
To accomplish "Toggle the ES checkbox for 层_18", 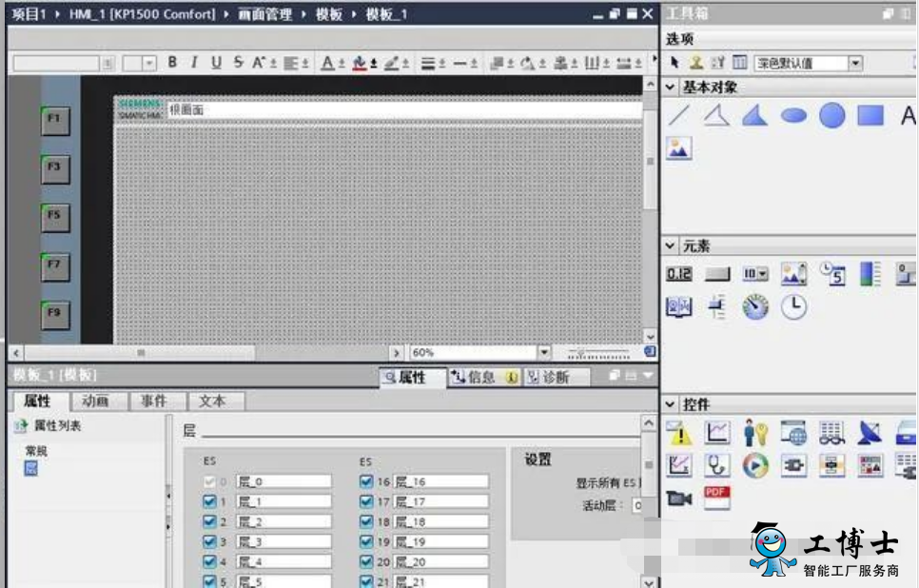I will click(x=366, y=521).
